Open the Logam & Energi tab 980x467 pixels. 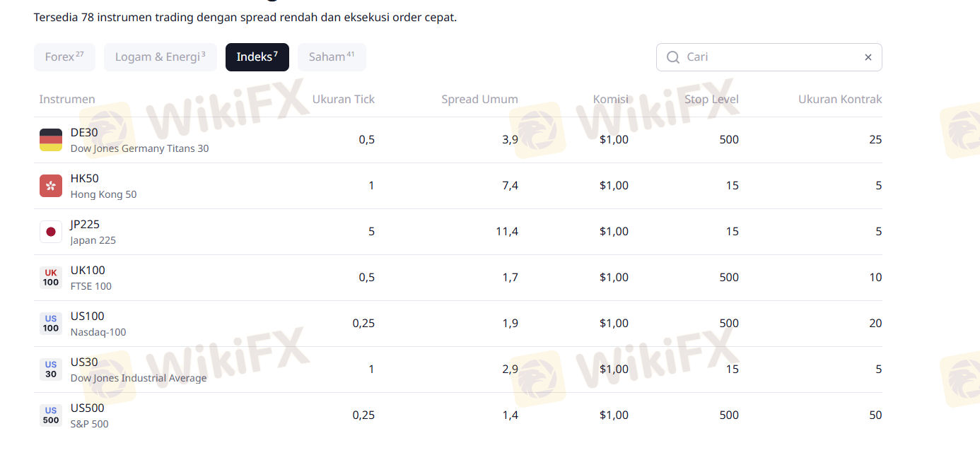click(x=161, y=57)
